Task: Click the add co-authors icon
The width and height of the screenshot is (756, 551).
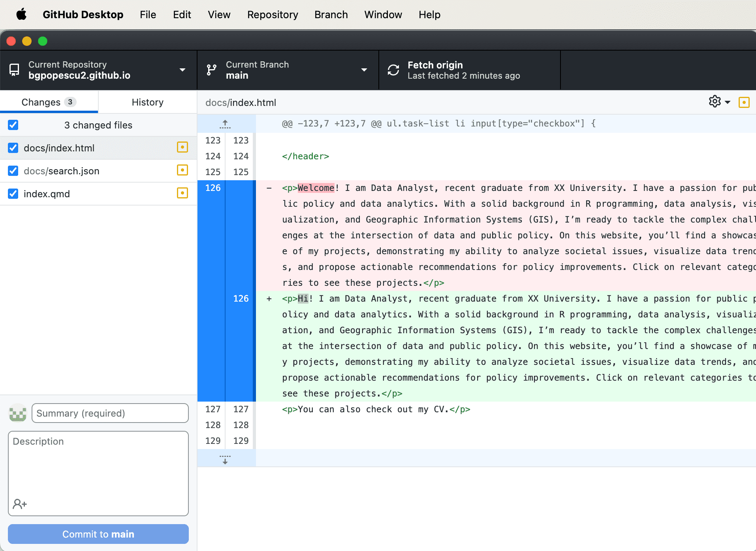Action: point(20,504)
